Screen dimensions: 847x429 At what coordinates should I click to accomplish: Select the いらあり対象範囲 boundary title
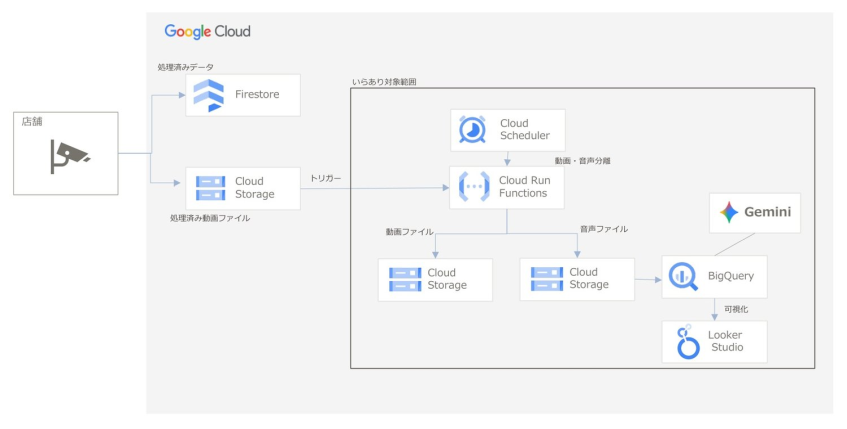[x=385, y=81]
